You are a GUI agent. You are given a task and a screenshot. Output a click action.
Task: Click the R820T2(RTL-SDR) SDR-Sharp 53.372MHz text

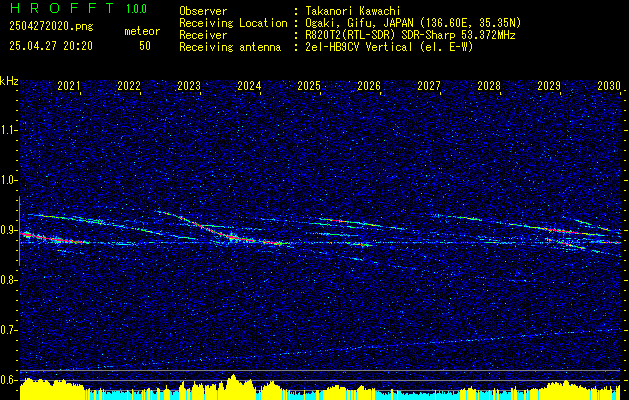point(410,35)
